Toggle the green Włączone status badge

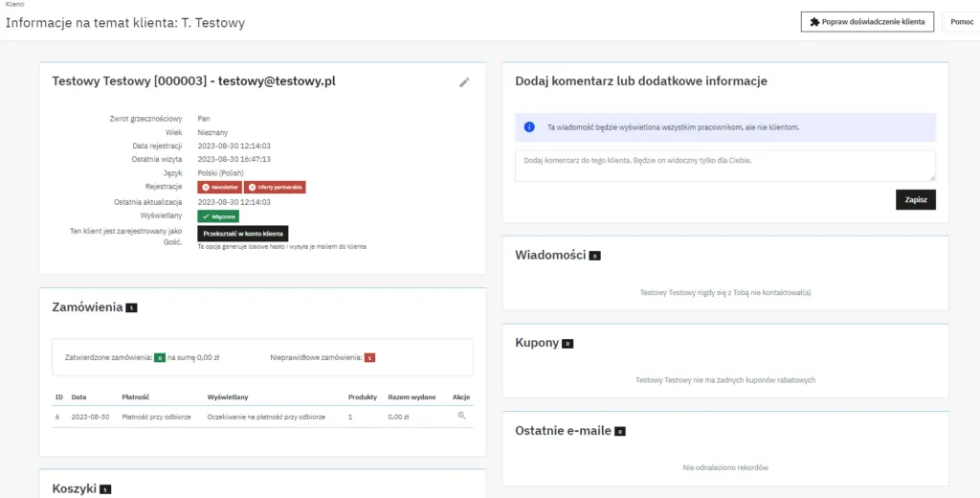pyautogui.click(x=218, y=216)
